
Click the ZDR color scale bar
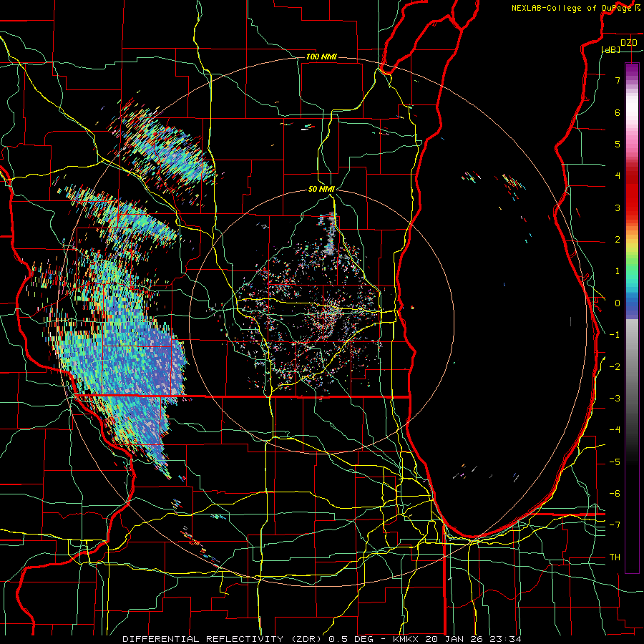632,318
